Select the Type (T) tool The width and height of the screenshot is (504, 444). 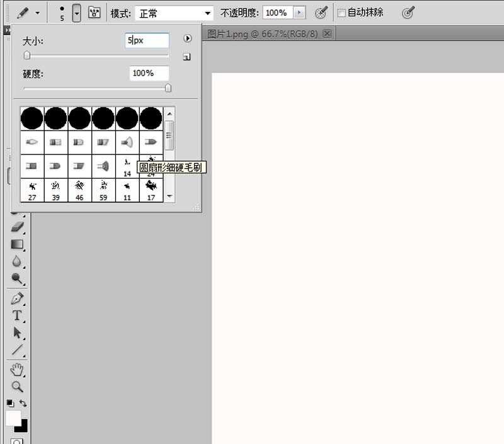[17, 315]
